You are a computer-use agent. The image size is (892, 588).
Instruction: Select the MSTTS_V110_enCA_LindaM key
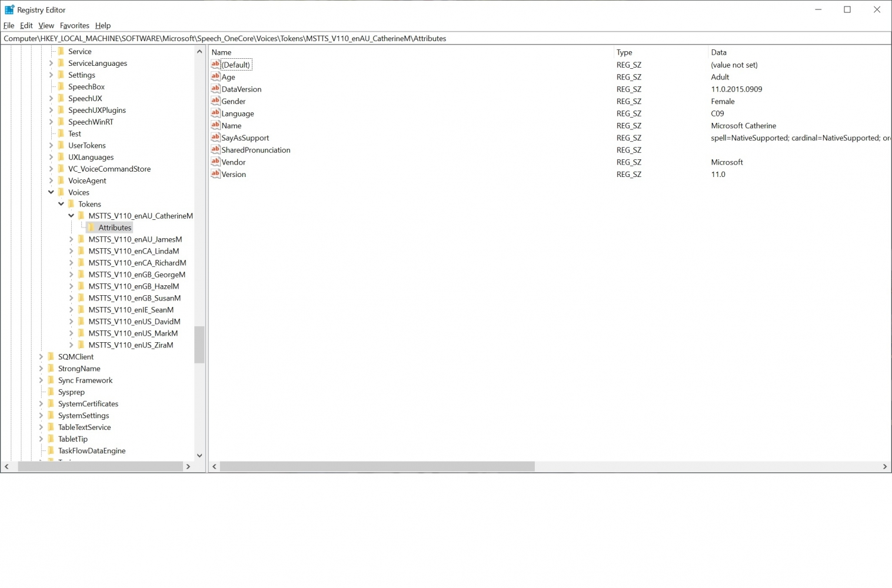pyautogui.click(x=134, y=251)
